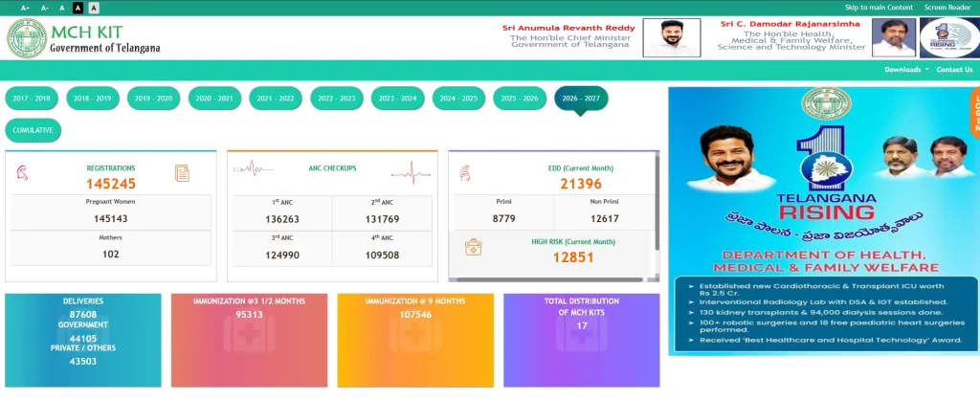Click 4th ANC value 109508
Image resolution: width=980 pixels, height=400 pixels.
click(382, 255)
